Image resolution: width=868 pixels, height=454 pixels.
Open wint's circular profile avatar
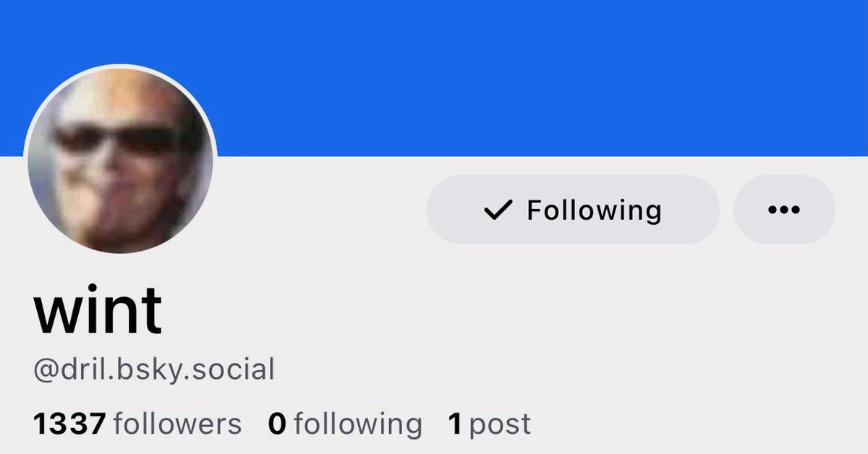coord(120,160)
